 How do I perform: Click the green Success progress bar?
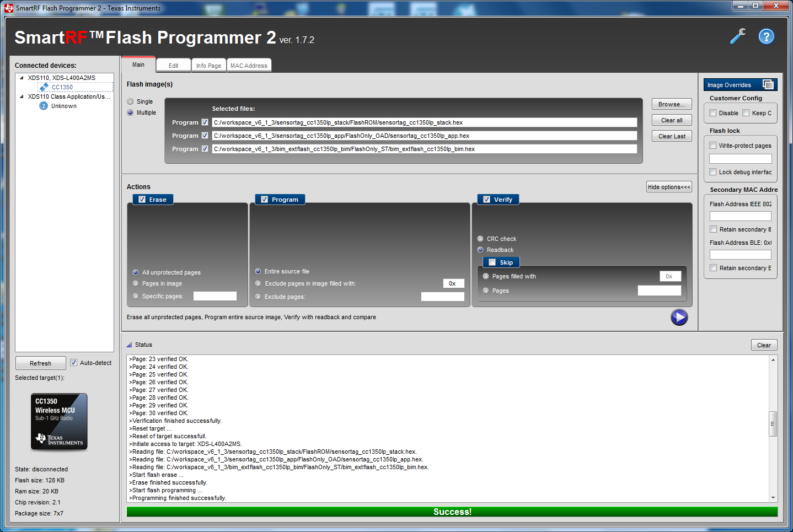click(452, 512)
